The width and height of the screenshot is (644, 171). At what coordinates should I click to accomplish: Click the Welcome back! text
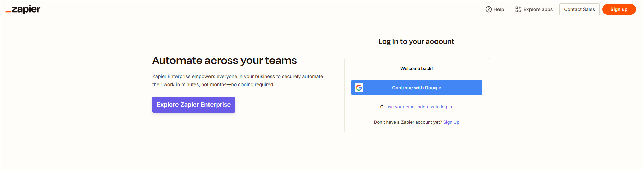[x=417, y=69]
